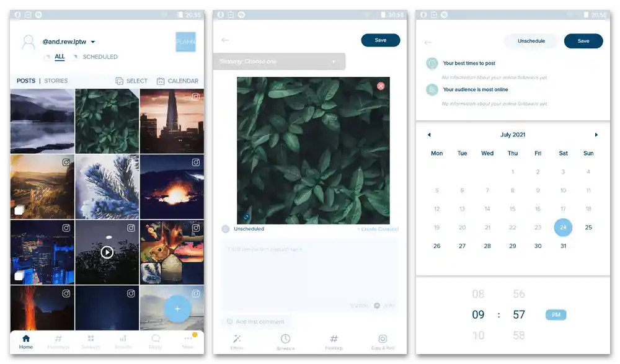Switch to the STORIES tab
This screenshot has height=364, width=620.
click(56, 81)
